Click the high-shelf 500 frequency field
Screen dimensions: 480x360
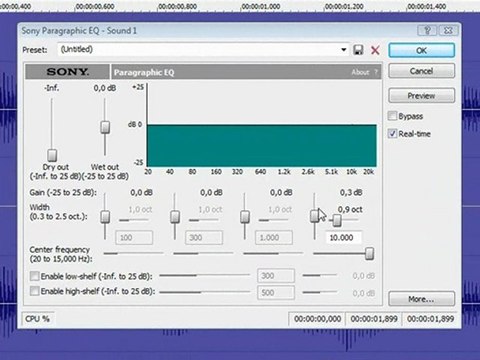[x=276, y=293]
